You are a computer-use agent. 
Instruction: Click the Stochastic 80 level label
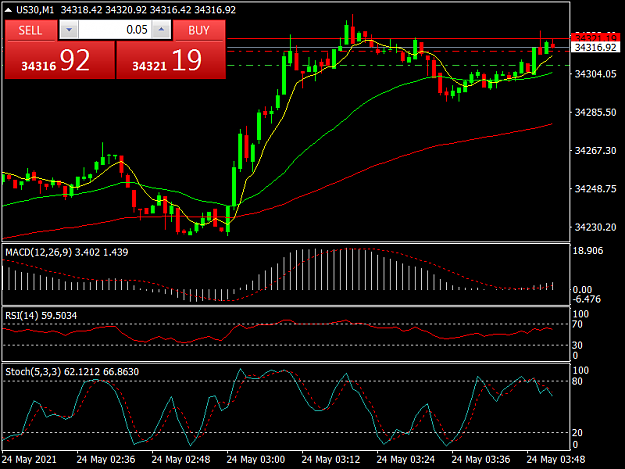(578, 381)
